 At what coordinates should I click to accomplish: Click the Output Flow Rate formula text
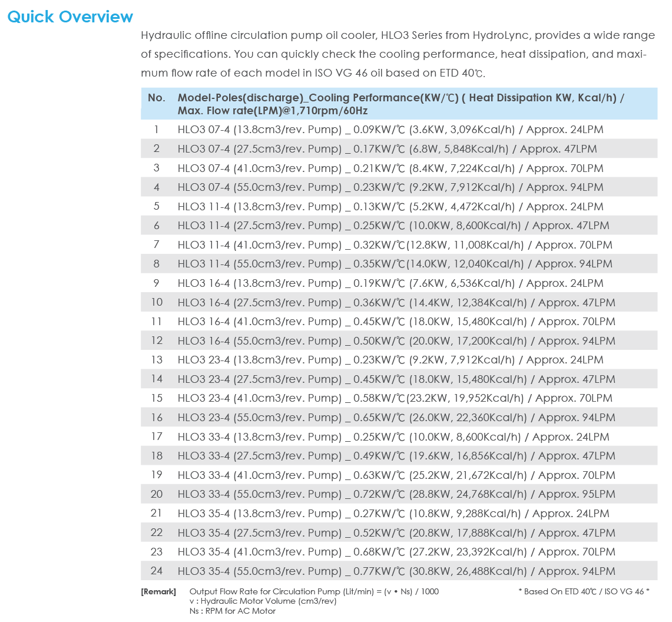(x=313, y=591)
